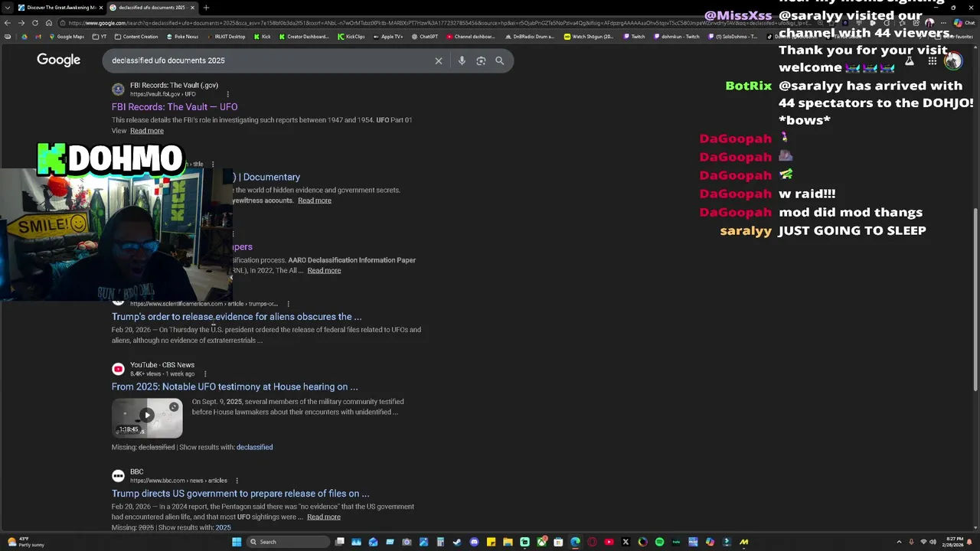The height and width of the screenshot is (551, 980).
Task: Submit search with the magnifier icon
Action: (x=499, y=60)
